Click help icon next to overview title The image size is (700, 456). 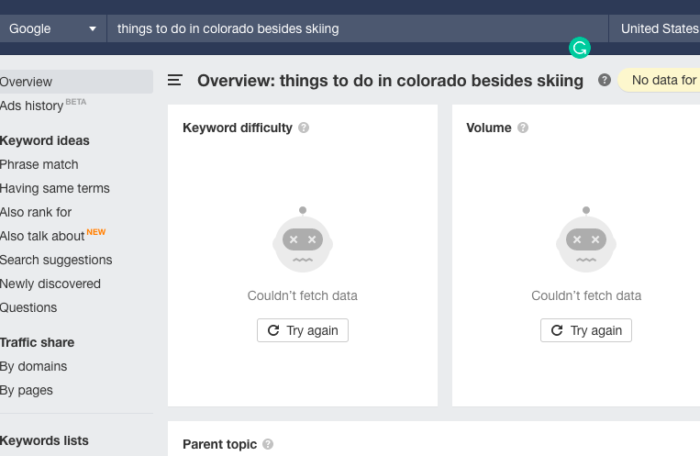tap(604, 80)
